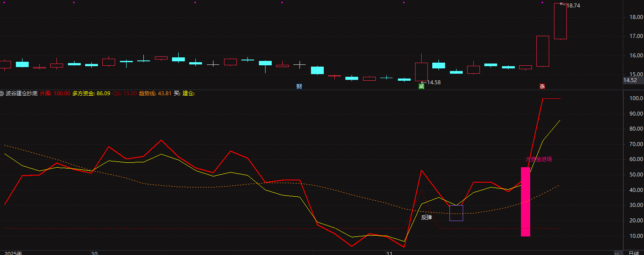This screenshot has width=644, height=255.
Task: Select the 11 month label on date axis
Action: point(389,253)
